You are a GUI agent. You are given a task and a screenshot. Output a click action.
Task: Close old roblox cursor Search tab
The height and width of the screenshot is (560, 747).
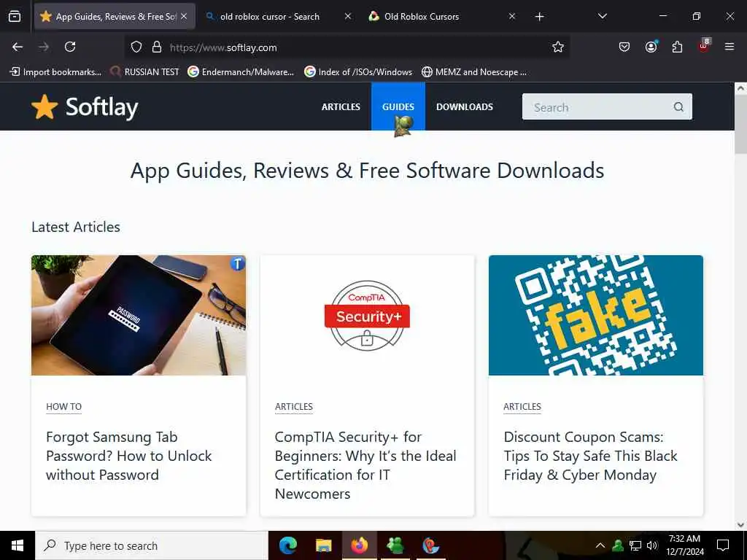point(348,16)
